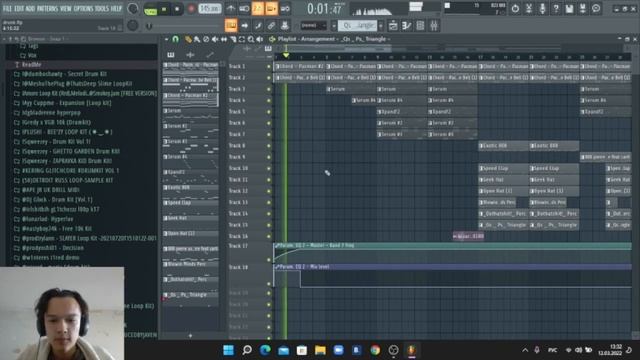Select the playlist Draw pencil tool
This screenshot has width=640, height=360.
188,39
